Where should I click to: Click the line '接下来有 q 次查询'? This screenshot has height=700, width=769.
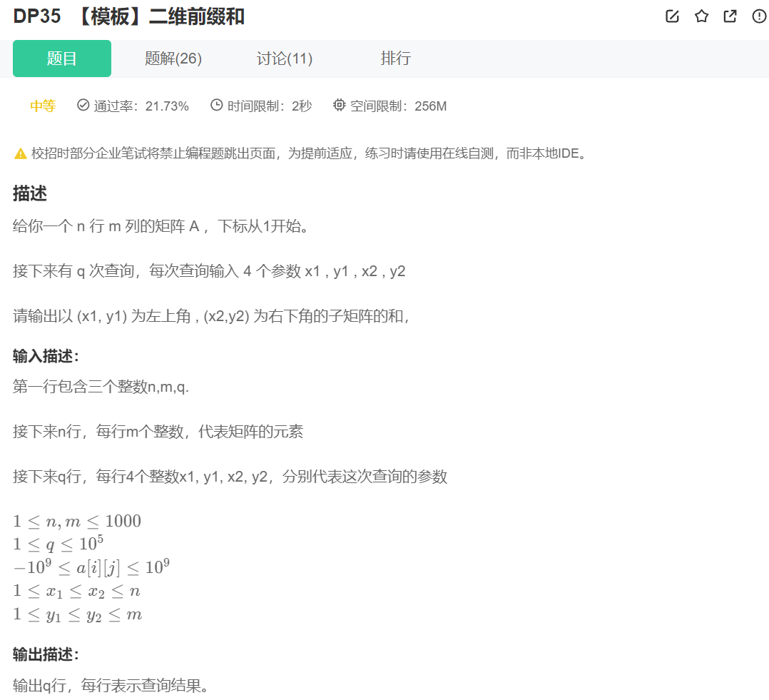click(x=209, y=270)
